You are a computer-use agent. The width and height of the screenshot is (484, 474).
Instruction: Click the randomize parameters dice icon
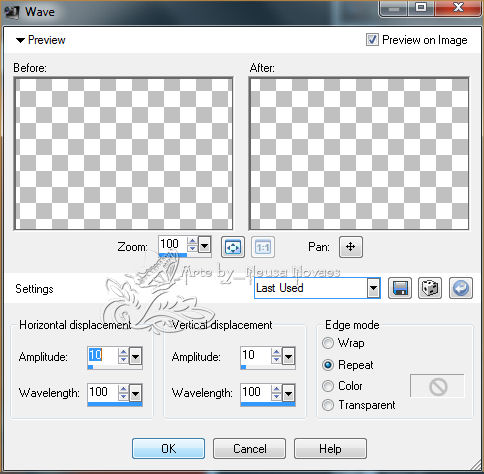click(430, 288)
